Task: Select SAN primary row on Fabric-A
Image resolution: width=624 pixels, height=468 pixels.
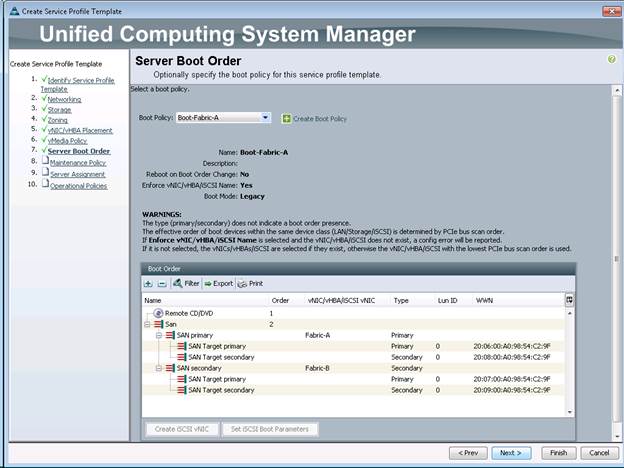Action: [353, 335]
